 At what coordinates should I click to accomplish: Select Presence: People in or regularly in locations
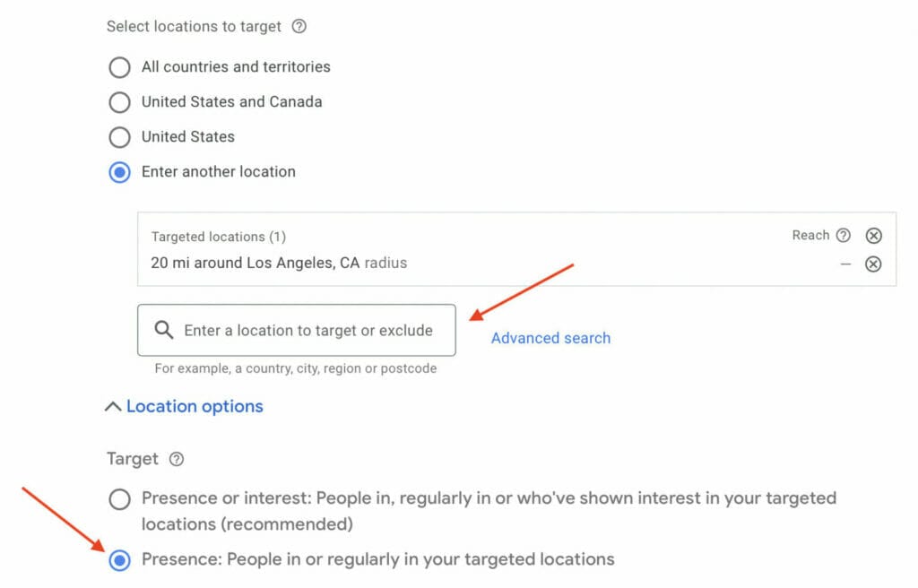point(119,560)
